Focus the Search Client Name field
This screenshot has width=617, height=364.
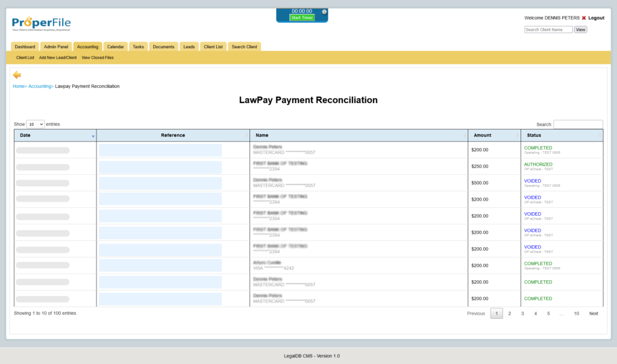coord(548,30)
